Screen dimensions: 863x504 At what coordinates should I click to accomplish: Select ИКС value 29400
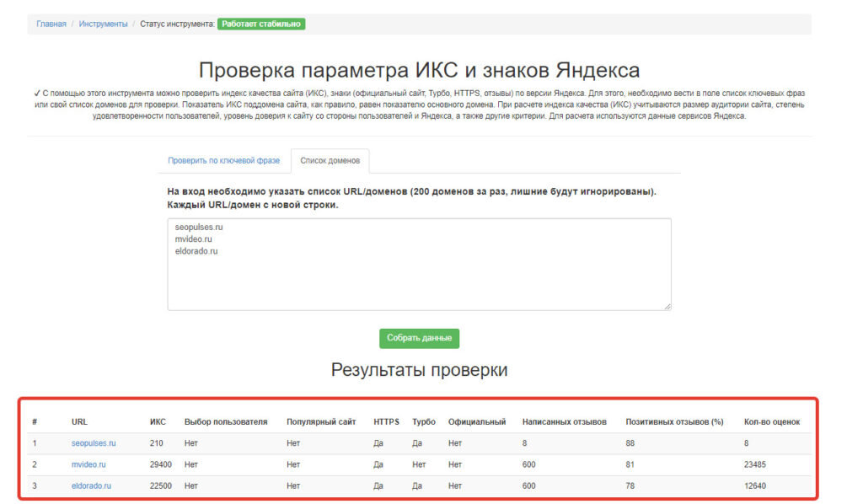[x=161, y=464]
